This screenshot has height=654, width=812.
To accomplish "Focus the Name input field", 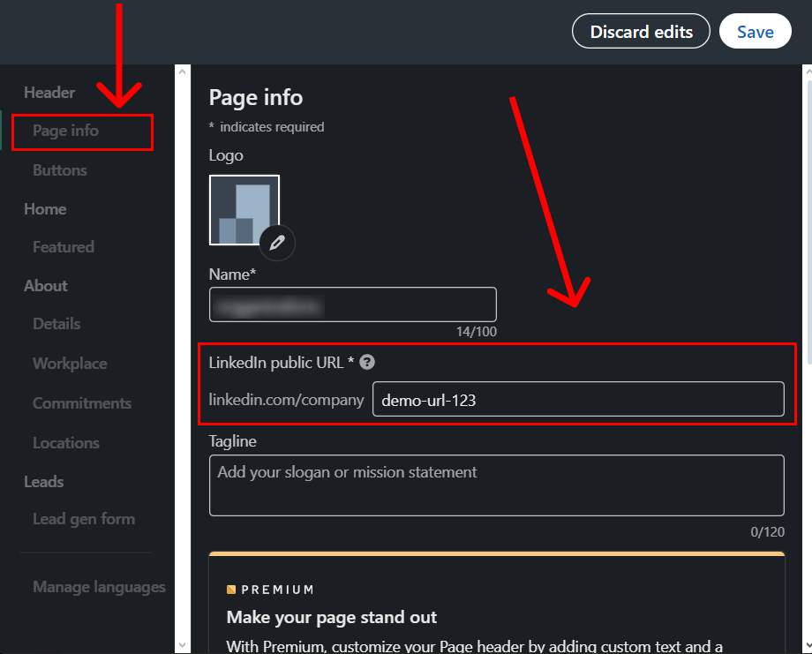I will [x=353, y=304].
